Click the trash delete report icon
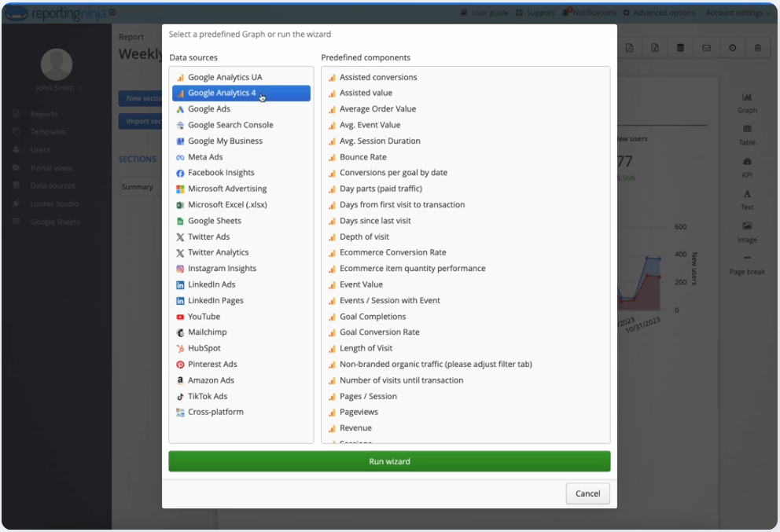 (x=758, y=48)
